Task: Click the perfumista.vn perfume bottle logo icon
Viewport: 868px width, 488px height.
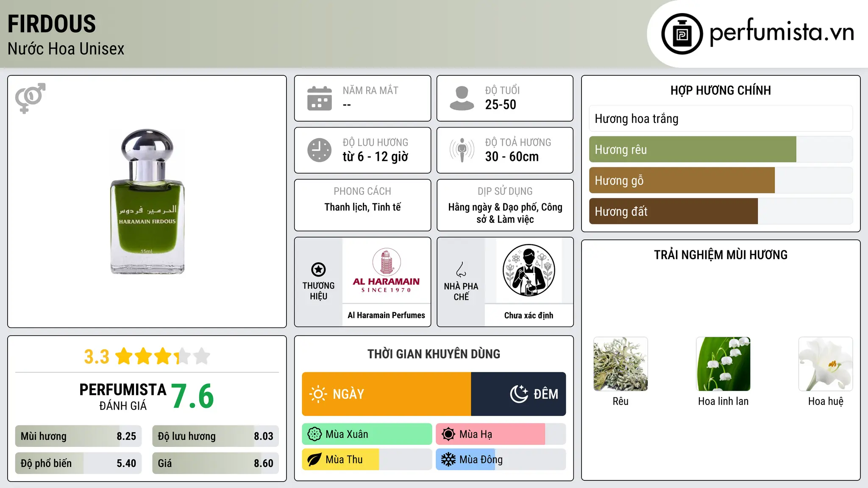Action: click(682, 34)
